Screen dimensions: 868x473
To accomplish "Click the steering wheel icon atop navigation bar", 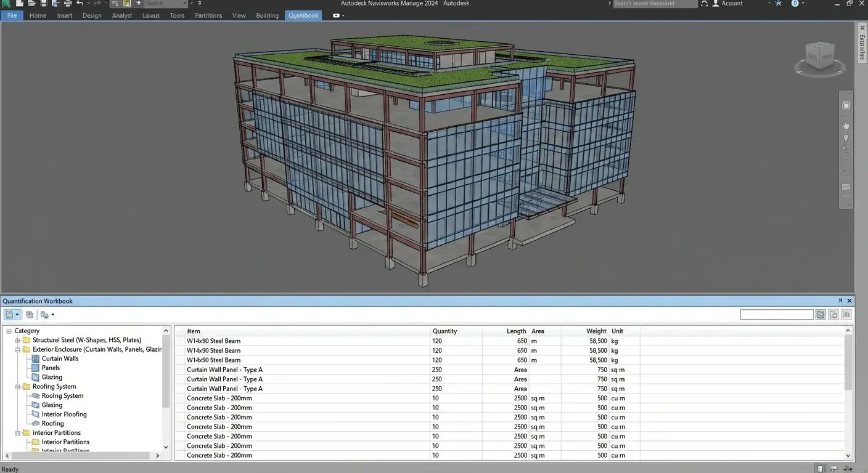I will (846, 106).
